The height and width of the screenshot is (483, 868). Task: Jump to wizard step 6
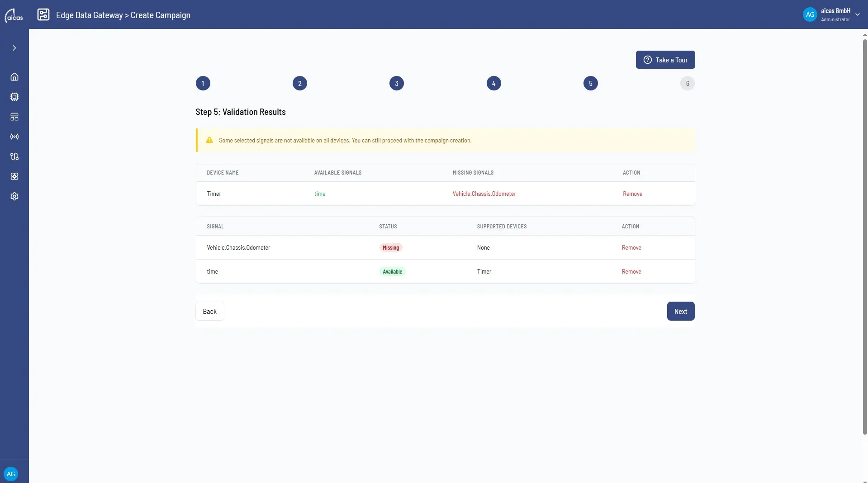(x=688, y=83)
